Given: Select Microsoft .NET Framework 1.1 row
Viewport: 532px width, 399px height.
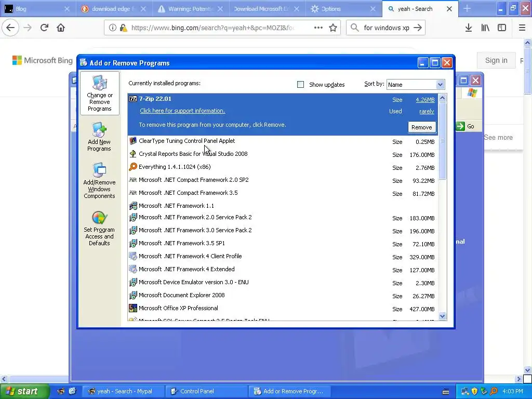Looking at the screenshot, I should pos(283,206).
